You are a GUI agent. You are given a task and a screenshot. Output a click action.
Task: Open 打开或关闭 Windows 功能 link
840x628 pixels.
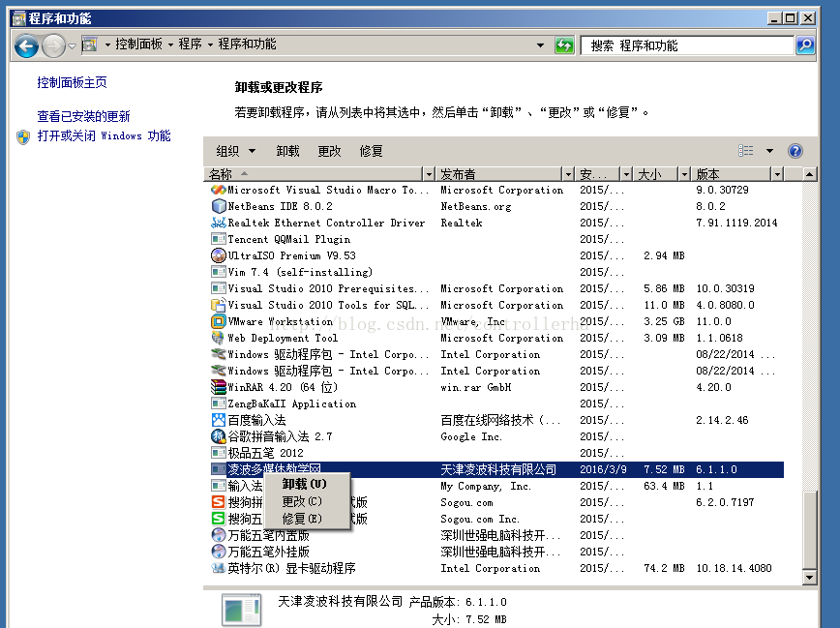point(104,136)
